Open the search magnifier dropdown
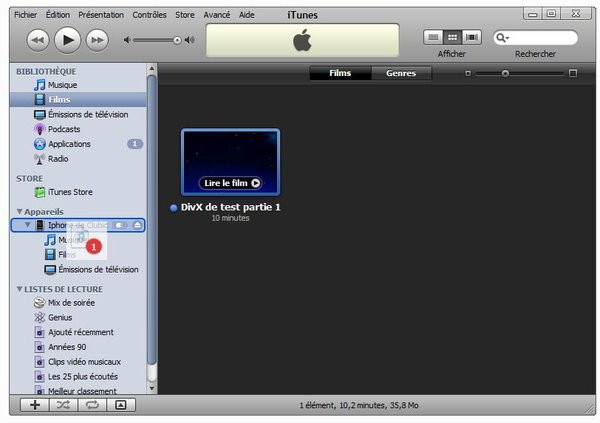This screenshot has width=600, height=423. 502,38
